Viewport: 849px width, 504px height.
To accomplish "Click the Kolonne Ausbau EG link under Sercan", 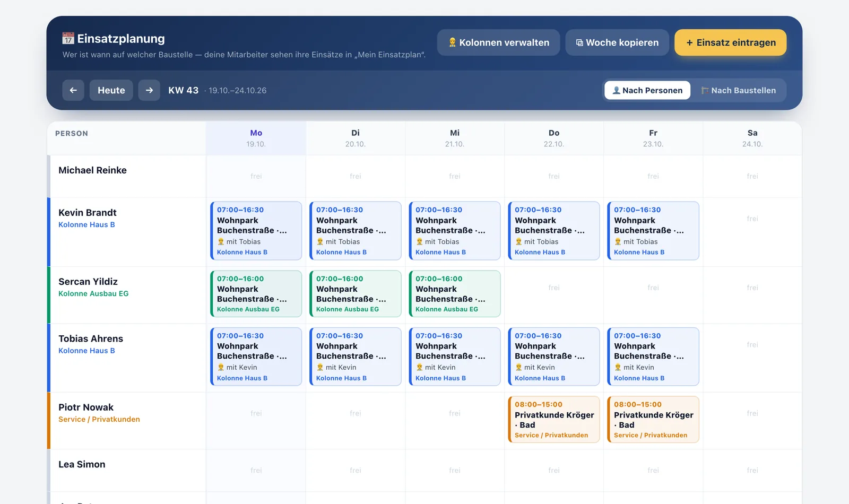I will [93, 293].
